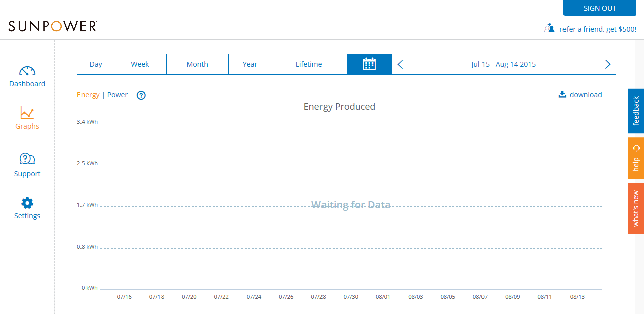Open the Settings gear icon
This screenshot has height=314, width=644.
pyautogui.click(x=27, y=203)
